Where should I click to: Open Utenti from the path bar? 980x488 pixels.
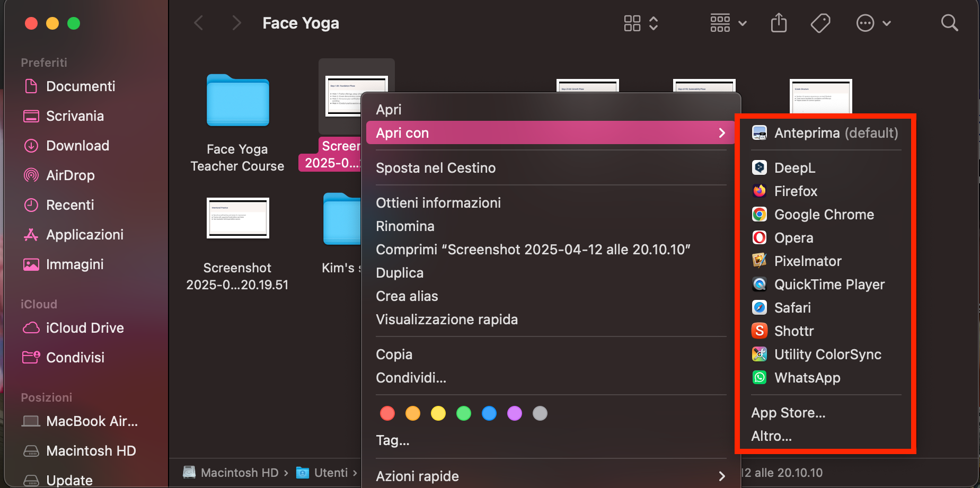pyautogui.click(x=331, y=472)
